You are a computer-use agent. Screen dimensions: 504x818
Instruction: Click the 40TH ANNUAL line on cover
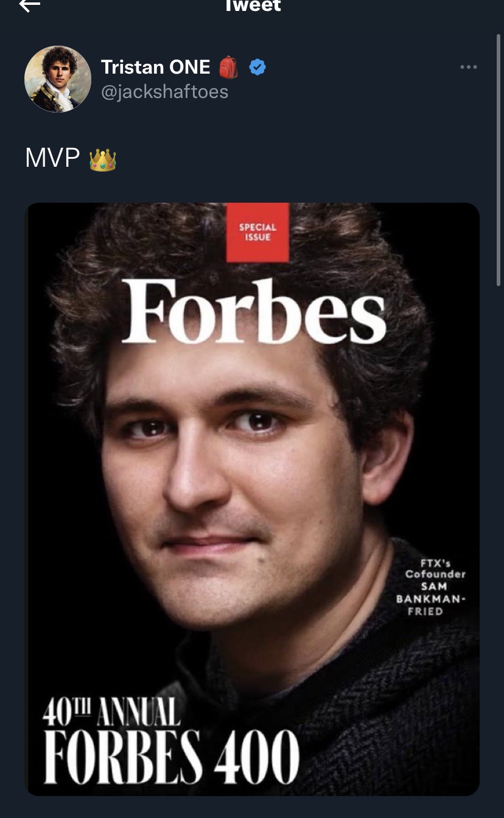(x=111, y=711)
